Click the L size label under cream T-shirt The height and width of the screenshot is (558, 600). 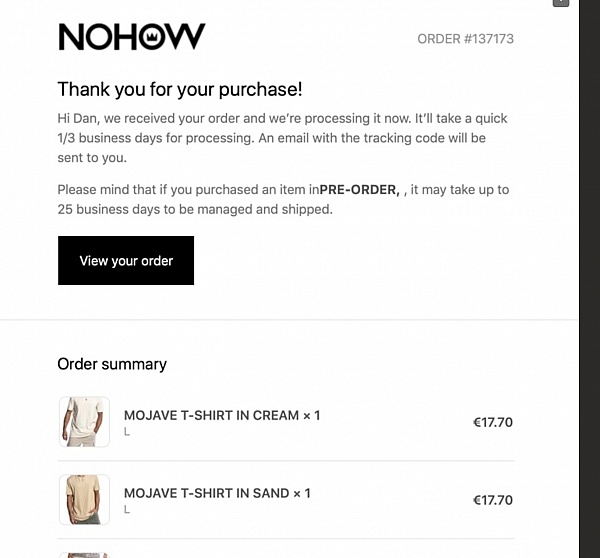(x=127, y=432)
